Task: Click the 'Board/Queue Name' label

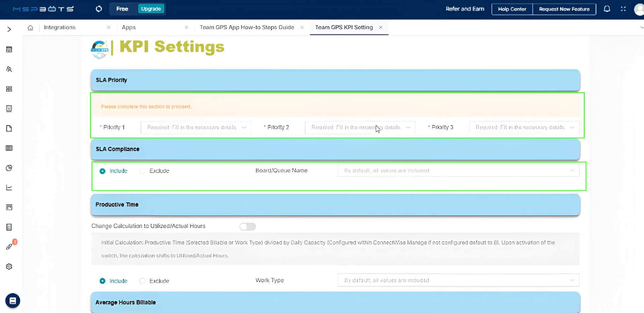Action: coord(281,171)
